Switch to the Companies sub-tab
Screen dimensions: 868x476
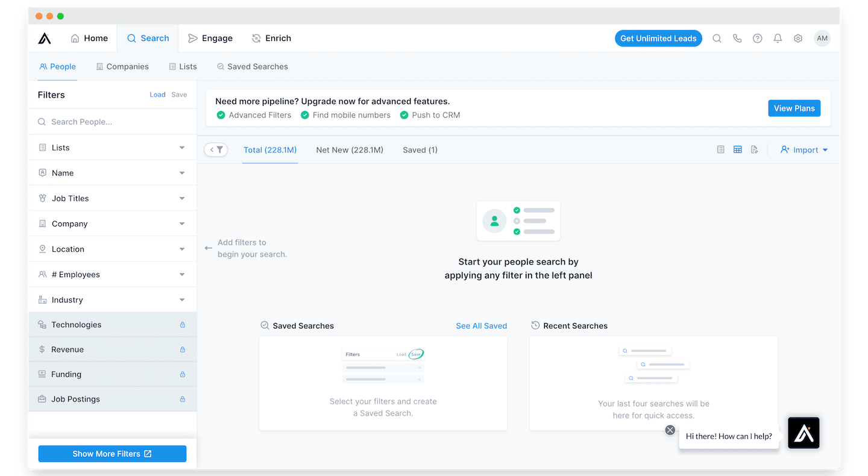122,66
